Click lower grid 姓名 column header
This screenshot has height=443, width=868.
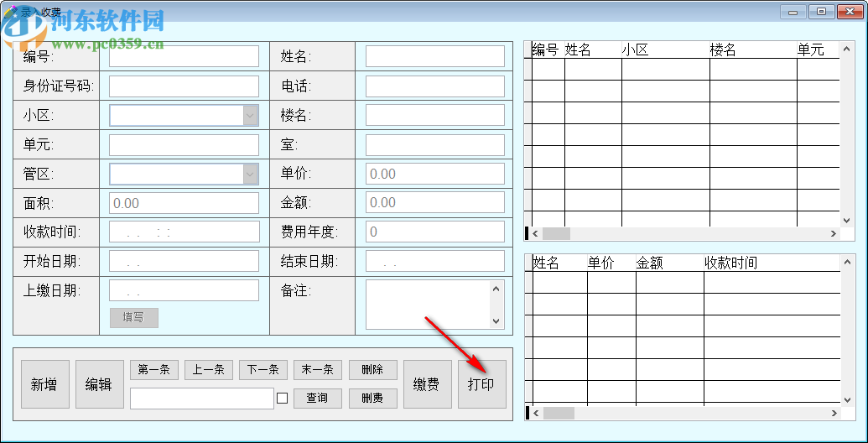point(559,263)
